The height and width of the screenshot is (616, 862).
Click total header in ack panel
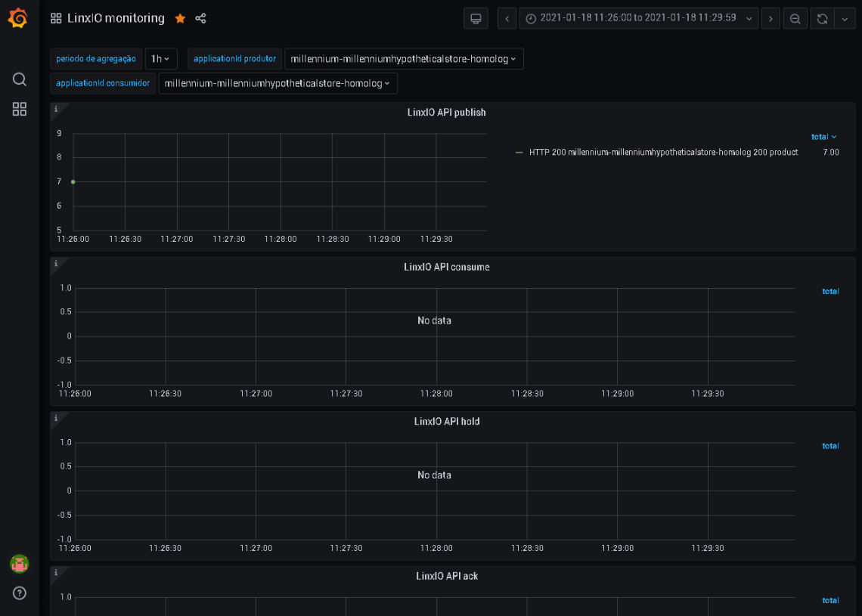point(830,600)
